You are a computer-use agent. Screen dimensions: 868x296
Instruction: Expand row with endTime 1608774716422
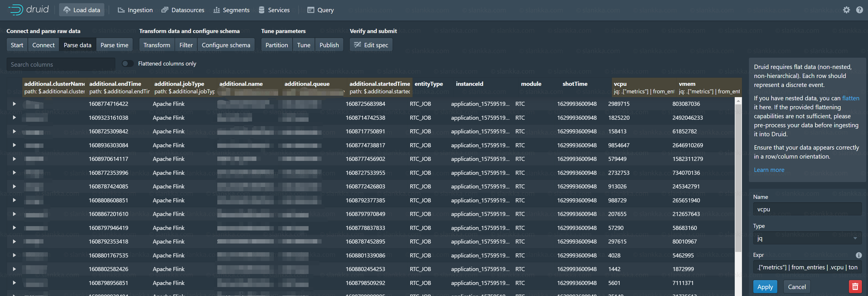click(x=14, y=104)
